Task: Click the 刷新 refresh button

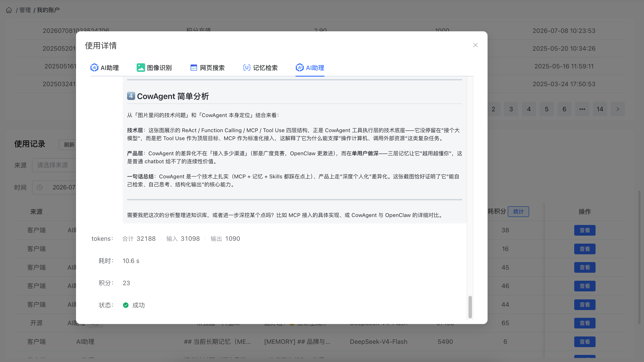Action: point(68,145)
